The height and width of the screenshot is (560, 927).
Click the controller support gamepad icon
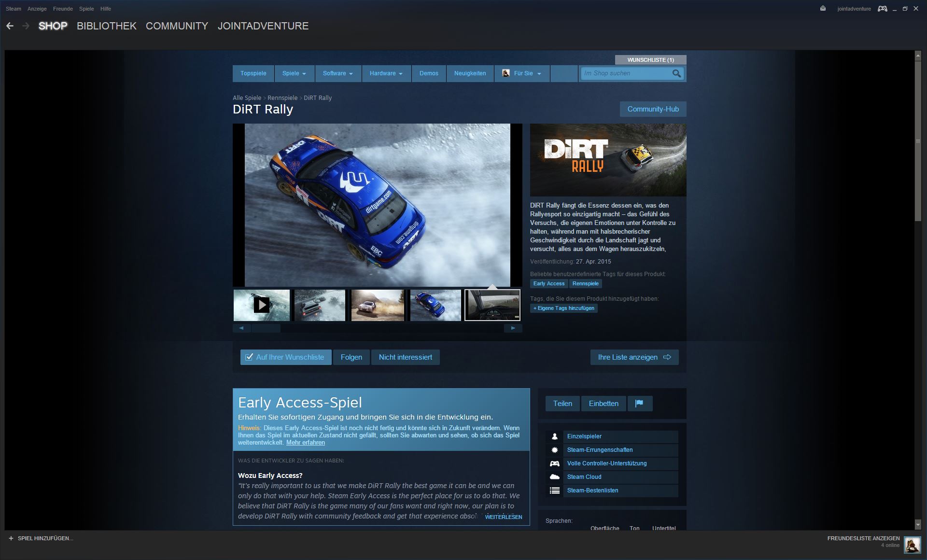(x=554, y=463)
